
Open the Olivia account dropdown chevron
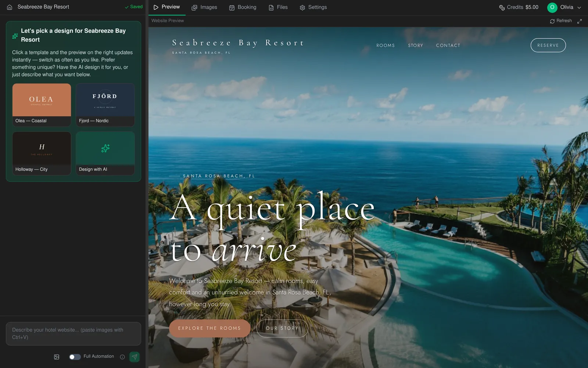pos(579,7)
